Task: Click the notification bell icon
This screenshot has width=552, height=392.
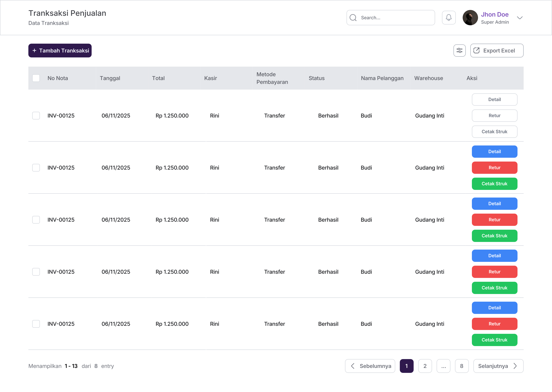Action: click(449, 18)
